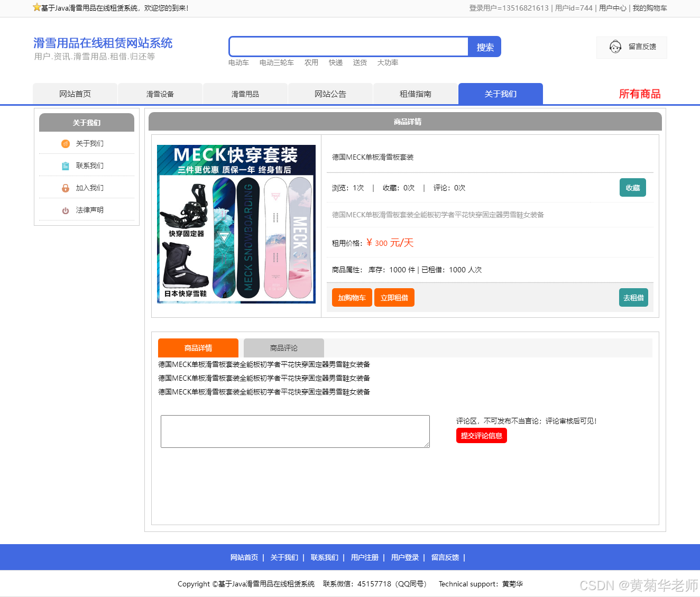
Task: Open the 所有商品 link
Action: 640,94
